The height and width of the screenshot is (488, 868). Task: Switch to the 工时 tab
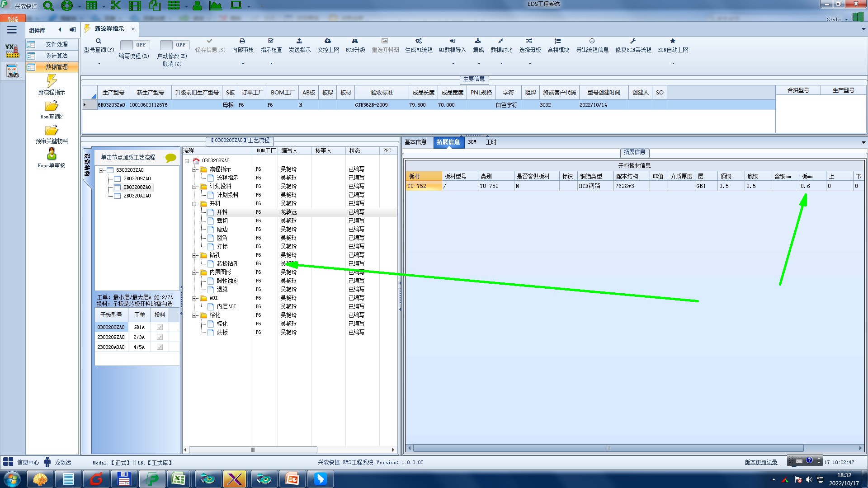click(491, 142)
